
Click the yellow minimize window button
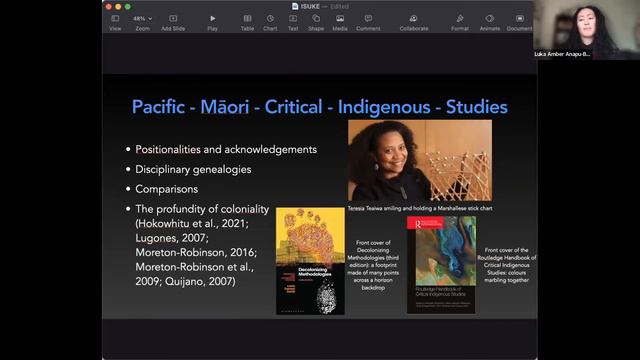pos(118,7)
